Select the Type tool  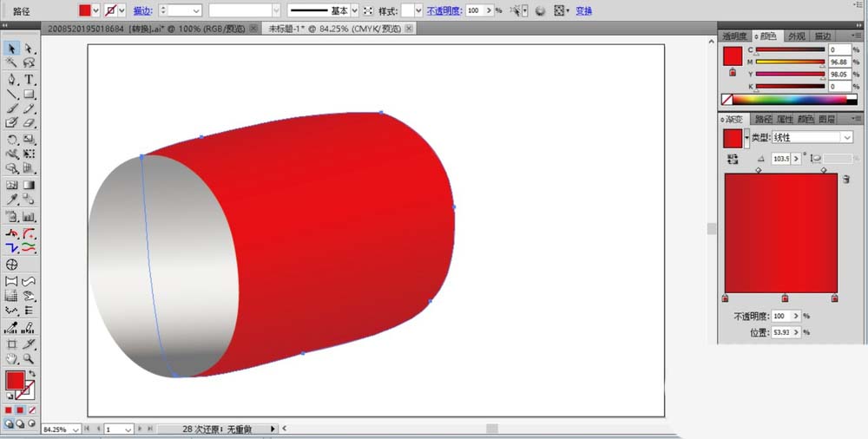click(29, 79)
